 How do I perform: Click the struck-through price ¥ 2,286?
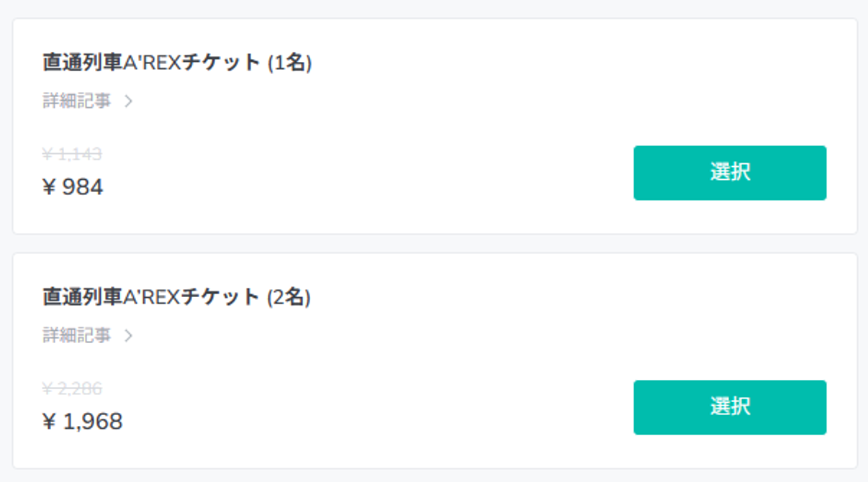(x=72, y=388)
